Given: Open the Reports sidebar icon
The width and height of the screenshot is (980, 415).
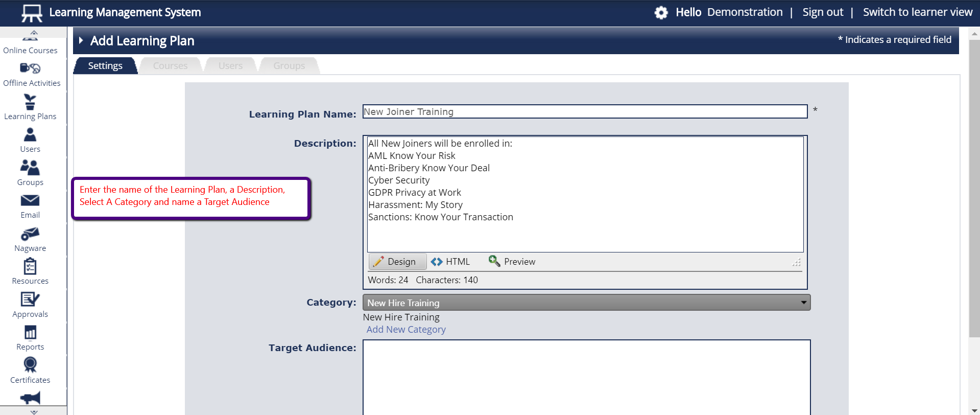Looking at the screenshot, I should pos(30,333).
